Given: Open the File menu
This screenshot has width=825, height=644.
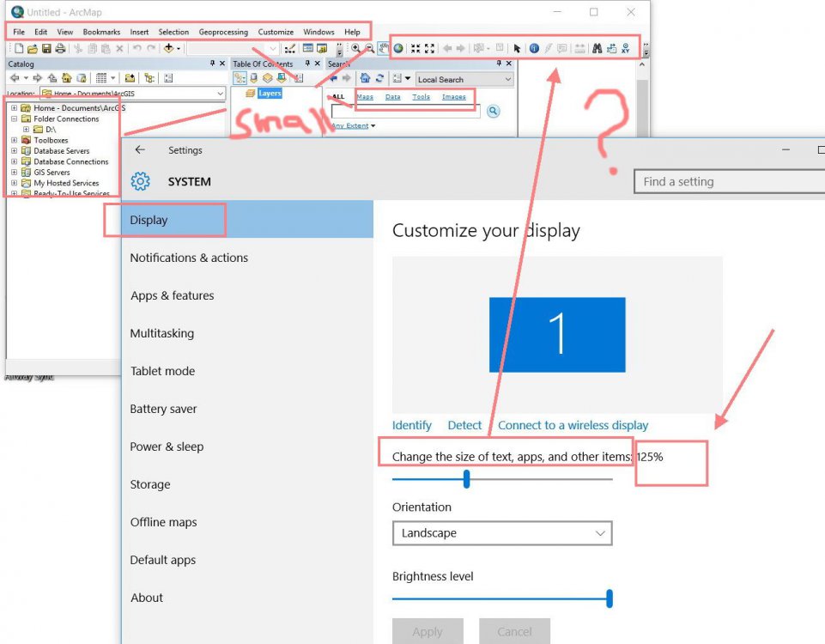Looking at the screenshot, I should click(19, 32).
